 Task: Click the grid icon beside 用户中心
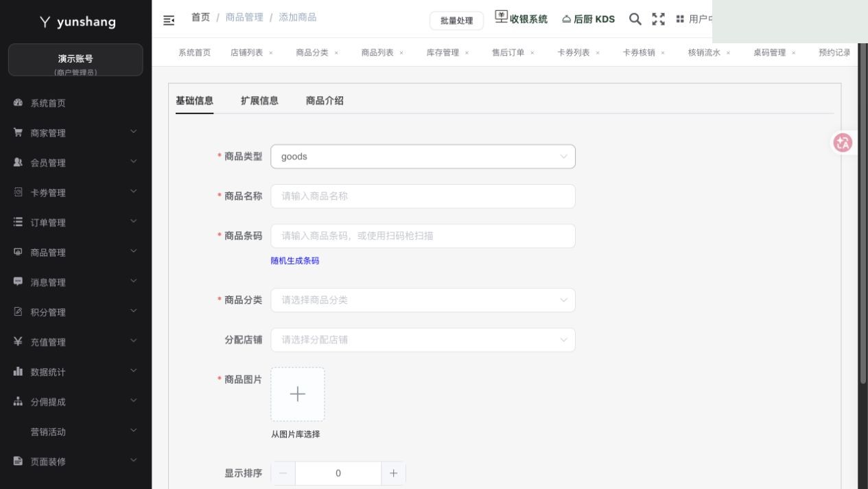(680, 19)
